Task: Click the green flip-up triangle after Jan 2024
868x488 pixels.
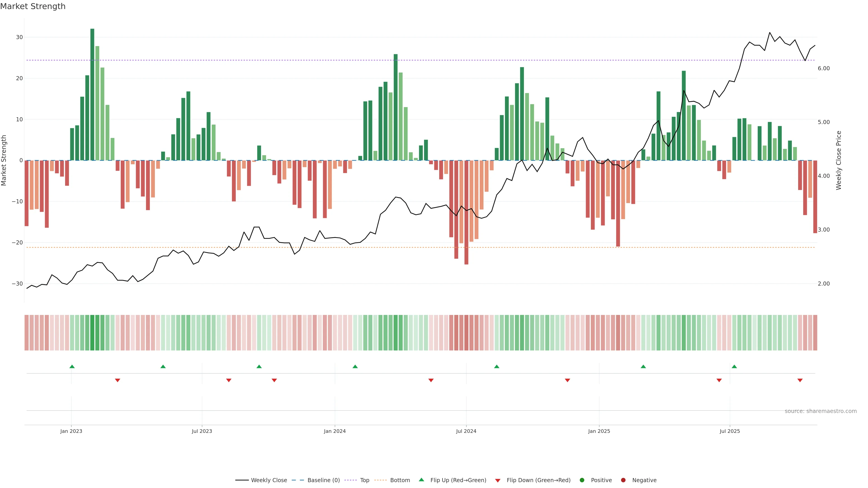Action: pos(355,366)
